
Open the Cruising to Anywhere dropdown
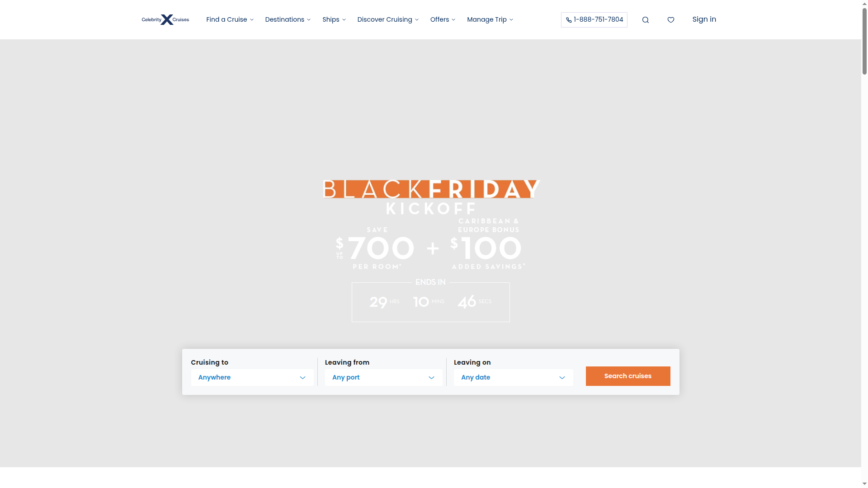[x=252, y=377]
